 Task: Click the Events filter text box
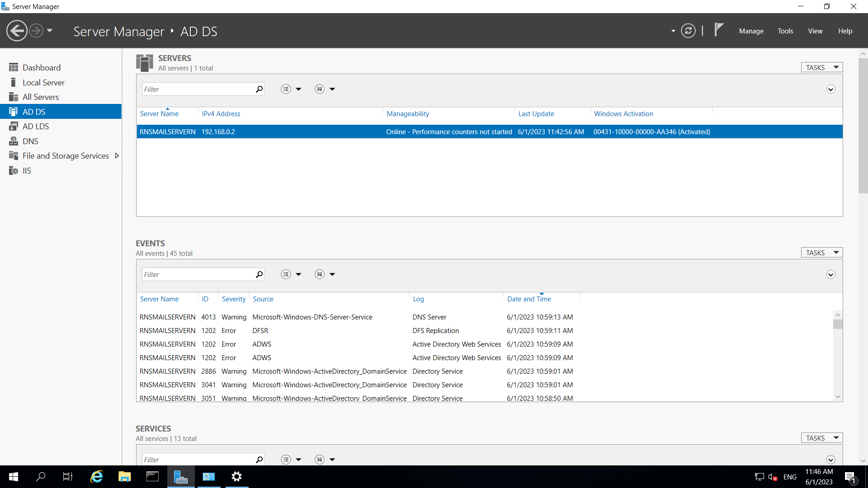pyautogui.click(x=198, y=275)
